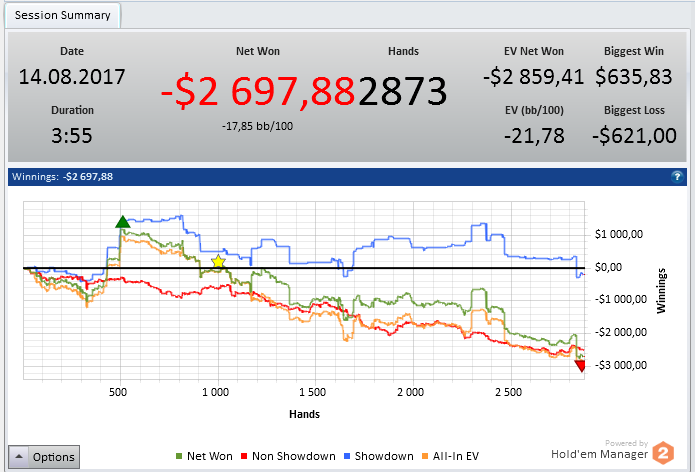Click the Net Won value -$2 697,88
This screenshot has height=472, width=695.
click(x=258, y=91)
